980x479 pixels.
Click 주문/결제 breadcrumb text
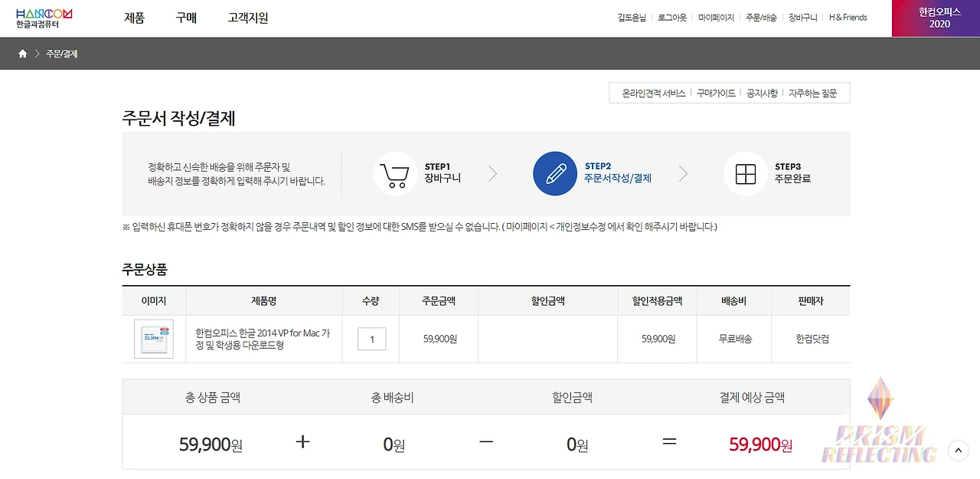(x=61, y=54)
